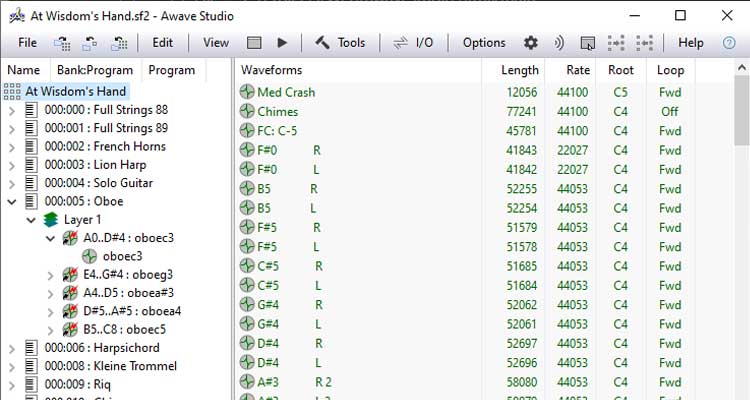The image size is (750, 400).
Task: Click the hammer Tools icon
Action: [x=322, y=43]
